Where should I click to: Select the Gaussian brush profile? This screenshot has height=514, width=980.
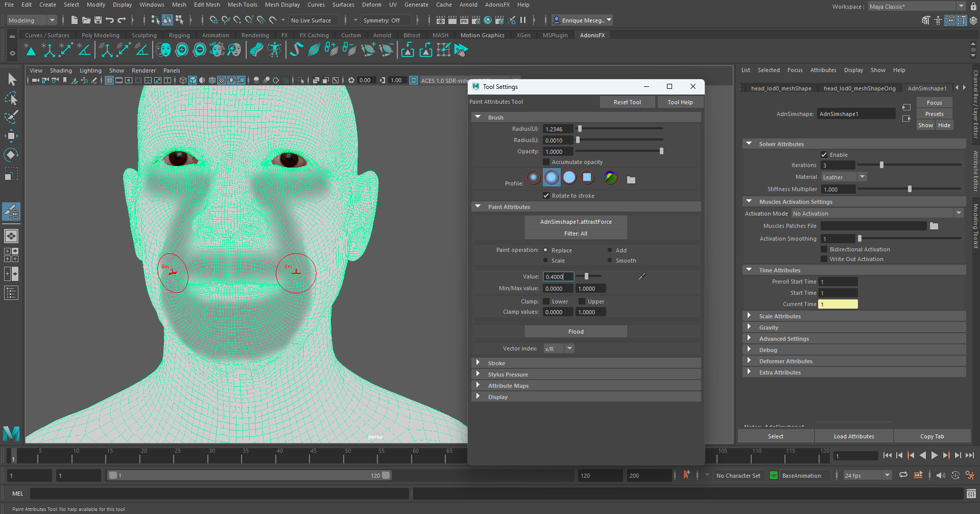[534, 177]
